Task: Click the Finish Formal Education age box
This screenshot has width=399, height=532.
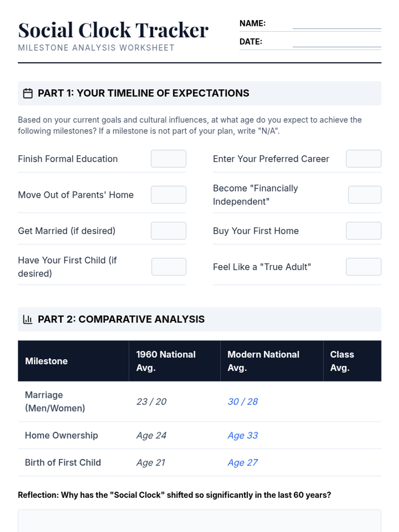Action: (169, 159)
